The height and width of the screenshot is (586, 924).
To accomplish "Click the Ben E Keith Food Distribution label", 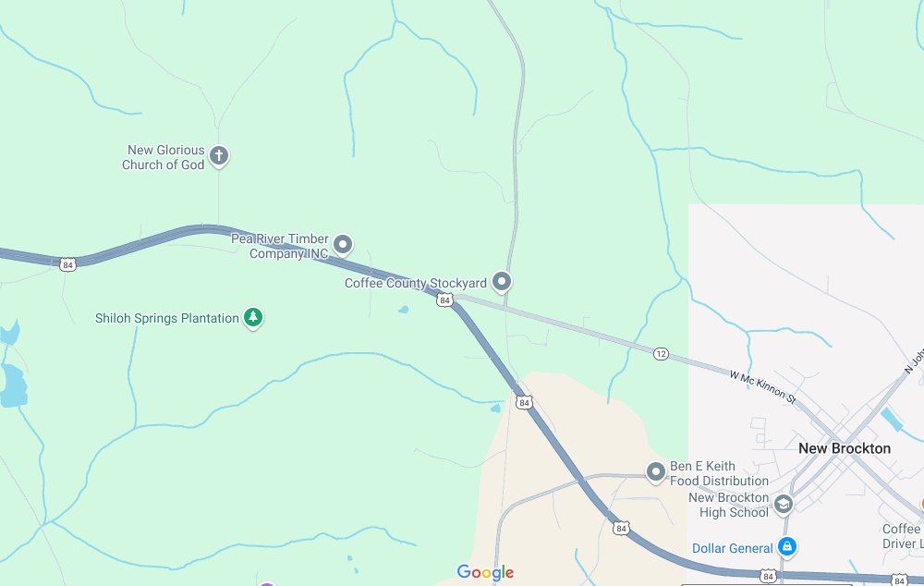I will click(x=719, y=473).
